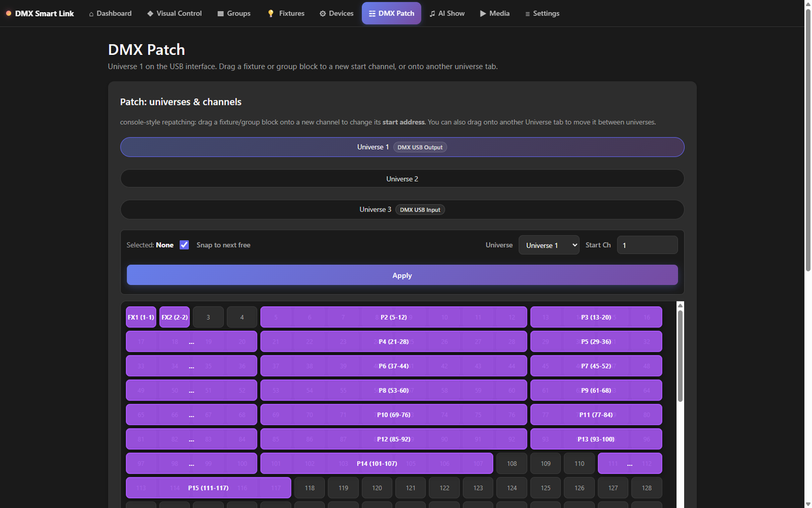Image resolution: width=812 pixels, height=508 pixels.
Task: Click the Apply button
Action: [402, 276]
